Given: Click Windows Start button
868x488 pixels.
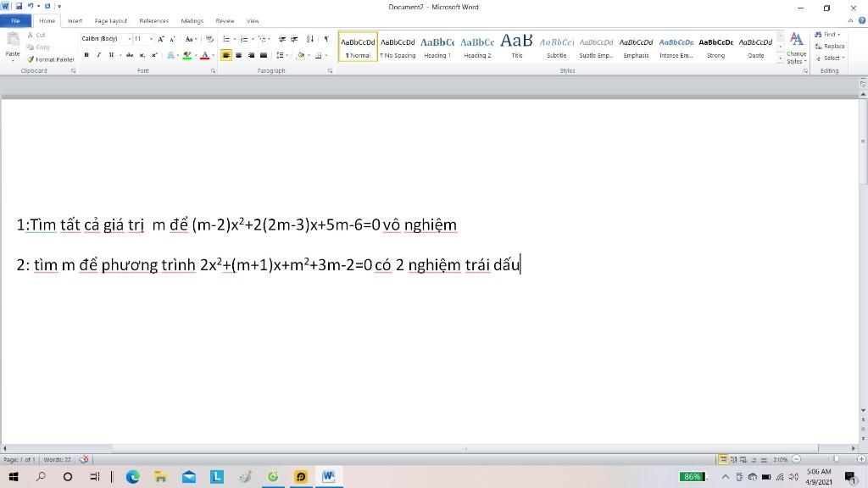Looking at the screenshot, I should coord(13,476).
